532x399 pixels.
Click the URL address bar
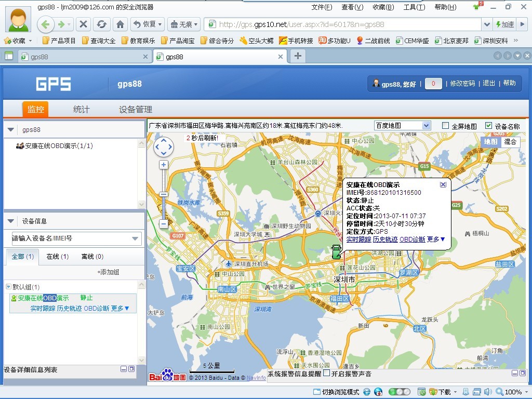(343, 24)
